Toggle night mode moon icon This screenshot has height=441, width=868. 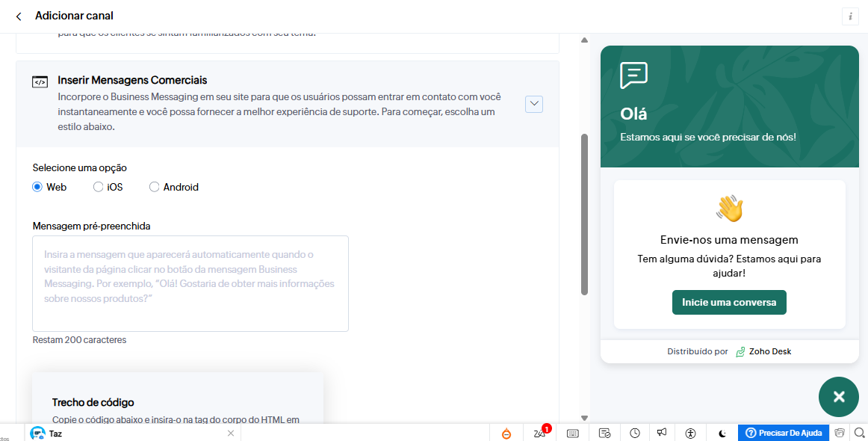(x=722, y=433)
